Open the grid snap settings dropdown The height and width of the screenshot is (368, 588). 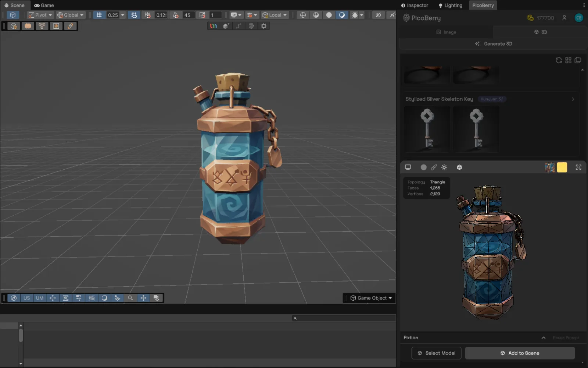click(252, 15)
